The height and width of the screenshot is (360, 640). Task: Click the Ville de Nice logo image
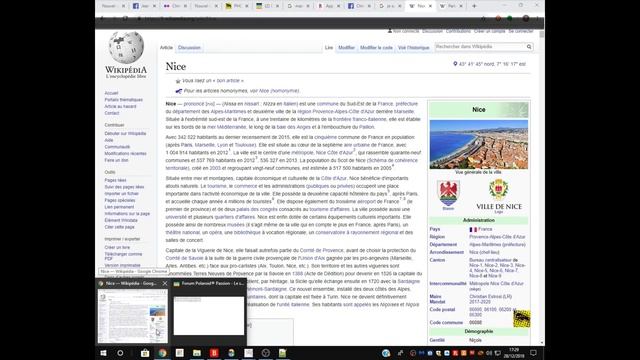click(x=499, y=196)
